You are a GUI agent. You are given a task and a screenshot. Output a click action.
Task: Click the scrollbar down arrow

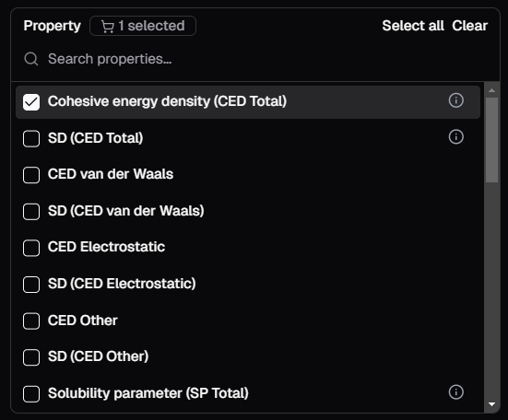coord(491,404)
